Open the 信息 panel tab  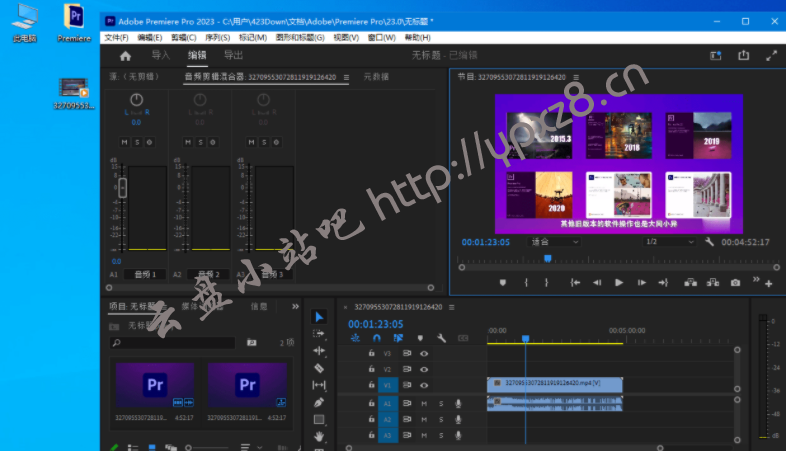point(259,306)
